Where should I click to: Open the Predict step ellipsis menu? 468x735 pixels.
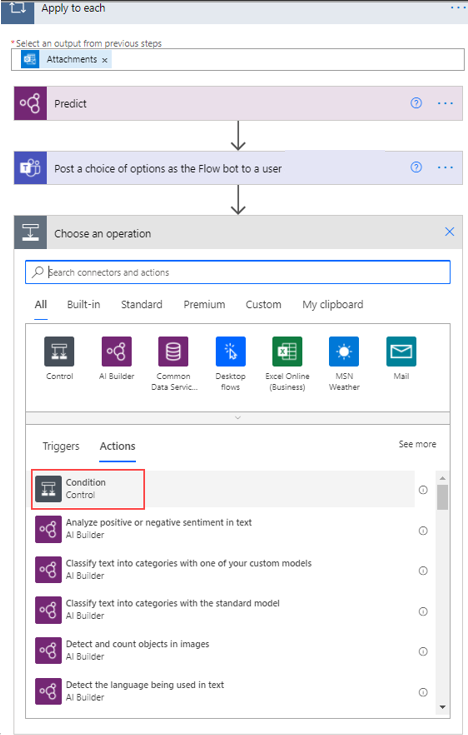pos(445,103)
